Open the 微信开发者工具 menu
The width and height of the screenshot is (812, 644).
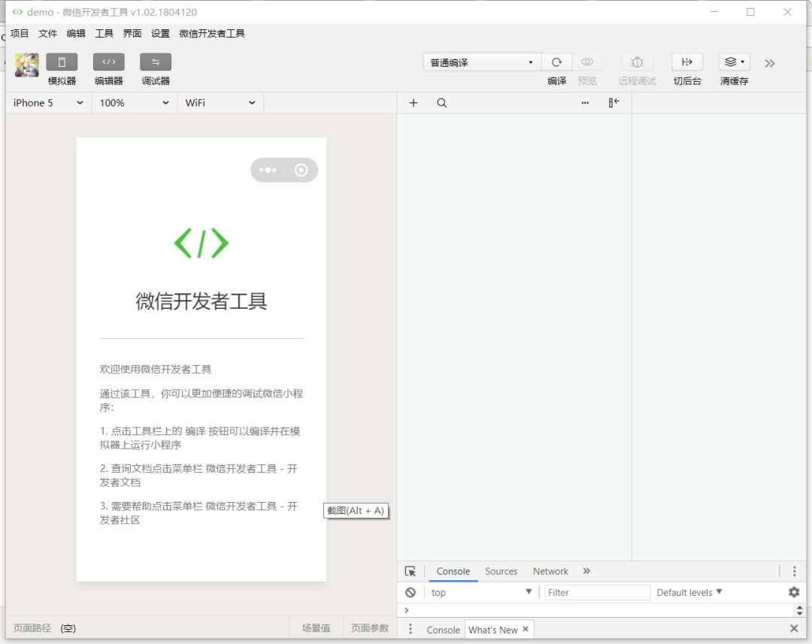pyautogui.click(x=212, y=34)
